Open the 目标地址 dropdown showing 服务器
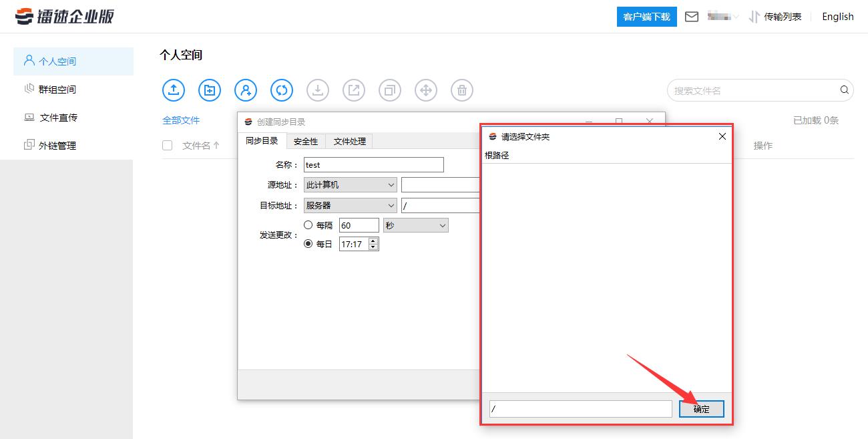The width and height of the screenshot is (868, 439). (349, 205)
